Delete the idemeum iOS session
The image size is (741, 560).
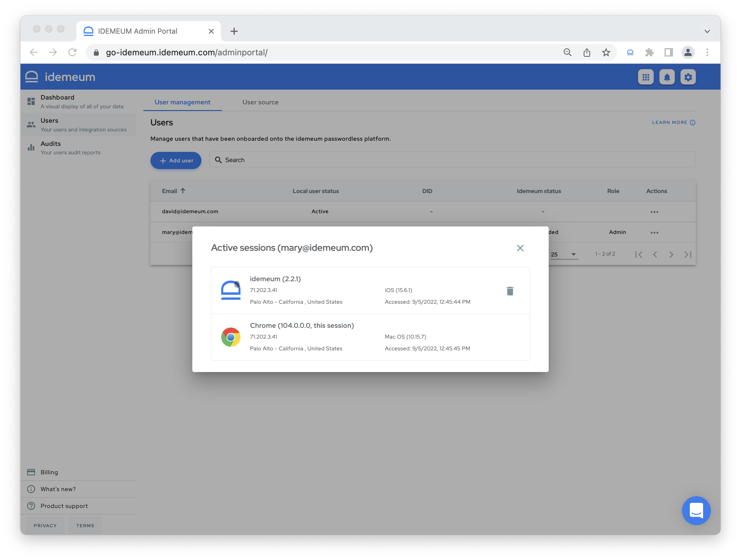(510, 291)
